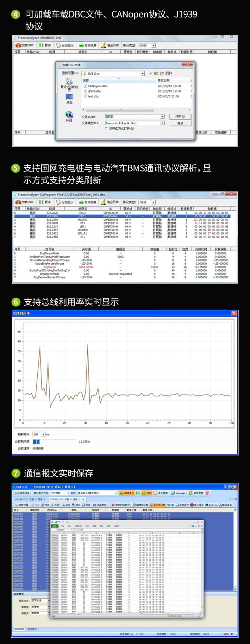This screenshot has height=644, width=250.
Task: Select the HOURS message row
Action: (122, 220)
